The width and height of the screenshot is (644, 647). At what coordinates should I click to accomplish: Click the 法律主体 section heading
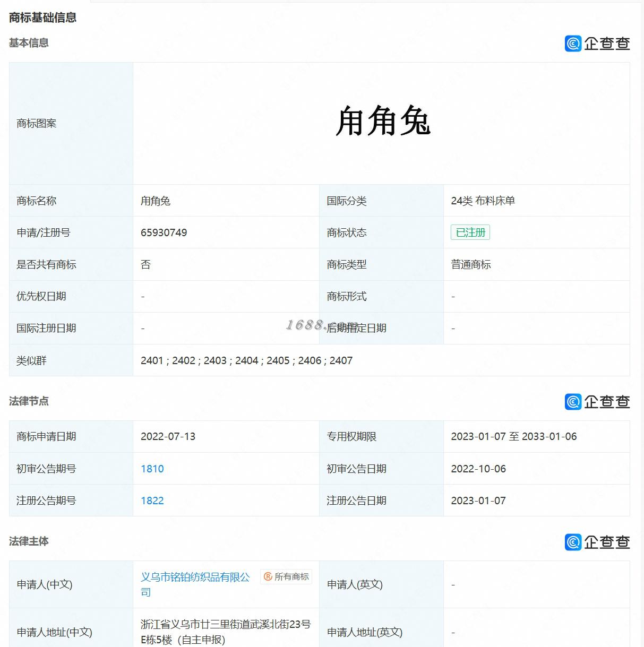coord(29,541)
